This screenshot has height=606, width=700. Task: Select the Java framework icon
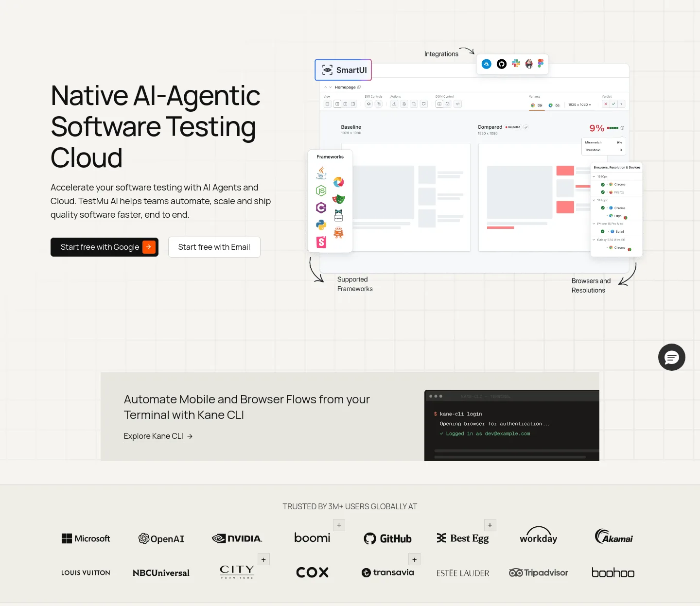tap(321, 173)
